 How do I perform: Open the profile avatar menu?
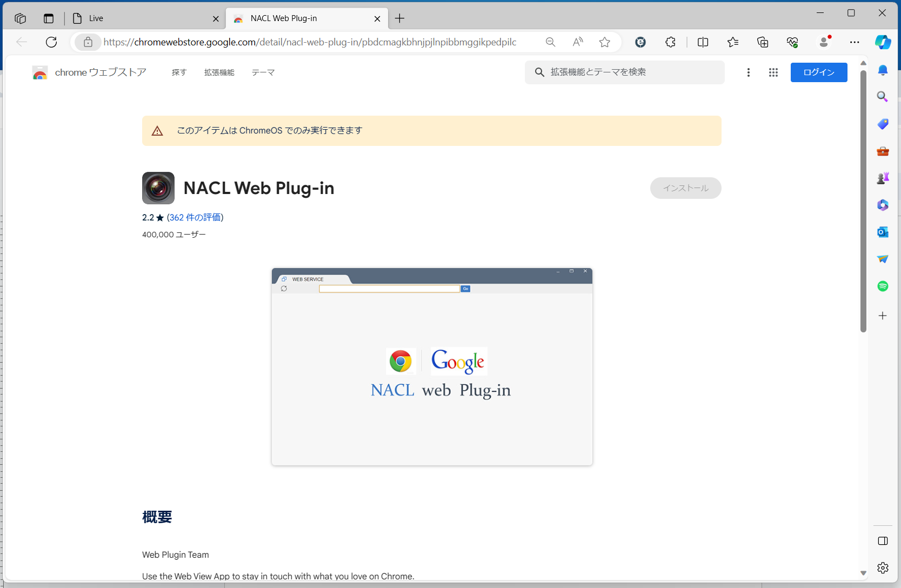coord(824,42)
